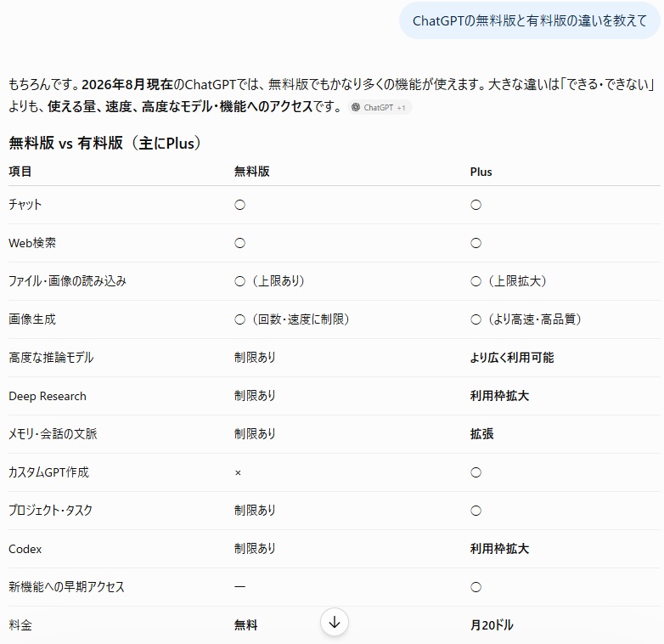The image size is (664, 644).
Task: Click the Web検索 row label
Action: click(x=32, y=243)
